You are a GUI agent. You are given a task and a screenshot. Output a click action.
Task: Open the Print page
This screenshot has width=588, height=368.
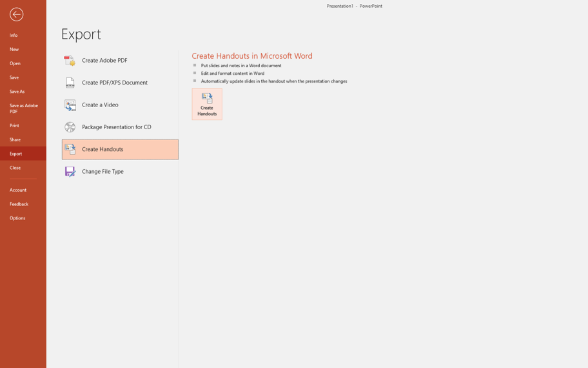coord(14,125)
